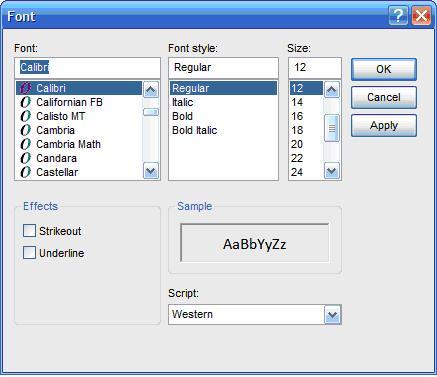The image size is (437, 377).
Task: Click the Apply button
Action: 384,126
